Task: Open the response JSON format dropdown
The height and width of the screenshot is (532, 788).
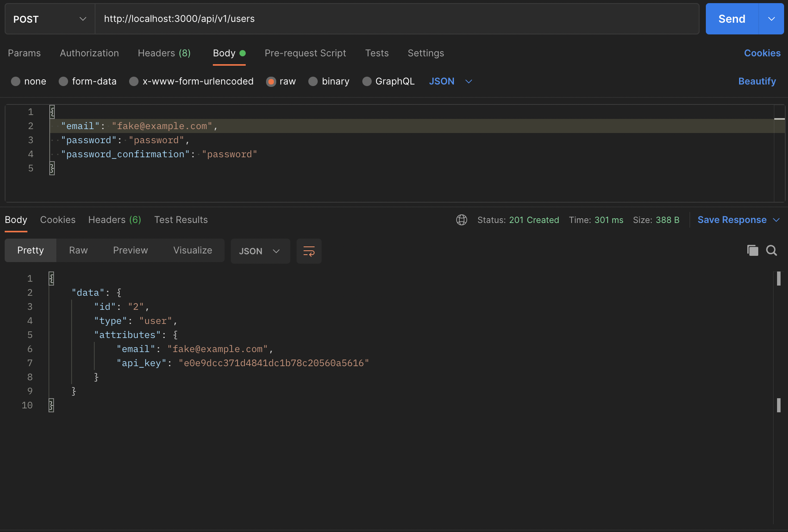Action: pyautogui.click(x=260, y=251)
